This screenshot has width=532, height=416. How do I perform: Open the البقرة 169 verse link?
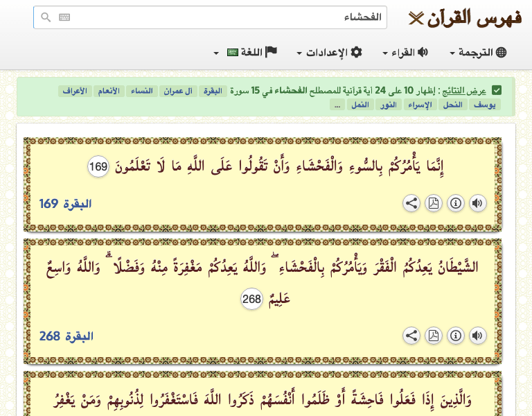65,204
